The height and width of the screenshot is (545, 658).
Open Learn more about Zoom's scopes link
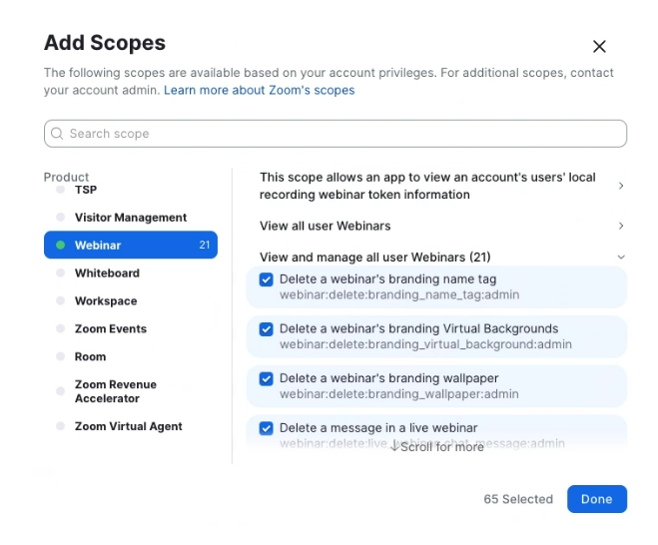click(259, 90)
